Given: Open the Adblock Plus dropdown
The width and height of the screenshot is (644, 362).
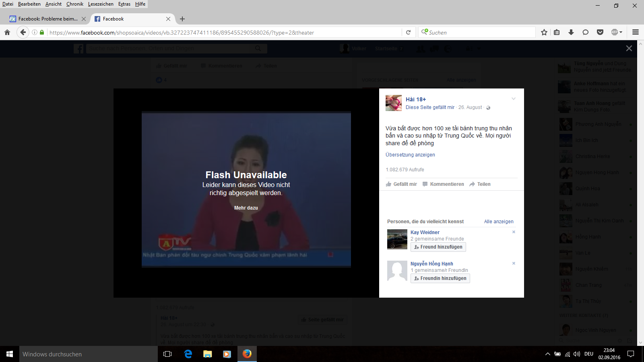Looking at the screenshot, I should (617, 32).
